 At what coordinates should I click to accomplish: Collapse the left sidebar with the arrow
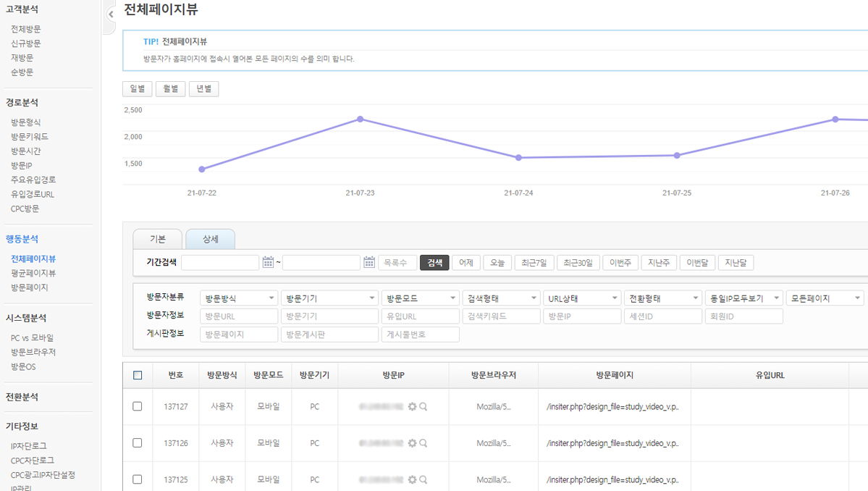pyautogui.click(x=111, y=14)
